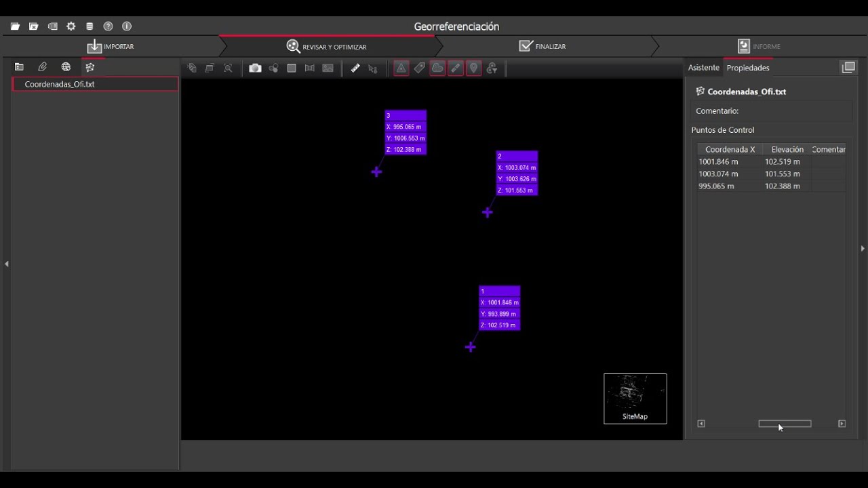
Task: Open the Informe step
Action: click(x=759, y=47)
